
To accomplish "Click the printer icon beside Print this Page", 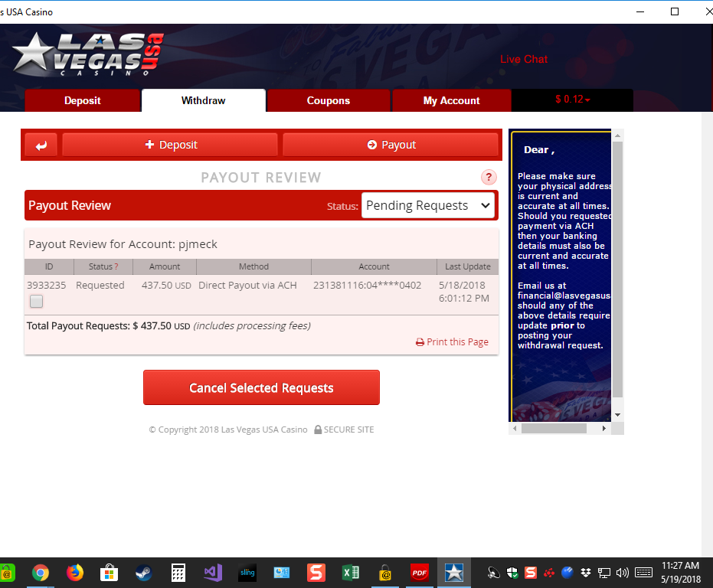I will point(420,342).
